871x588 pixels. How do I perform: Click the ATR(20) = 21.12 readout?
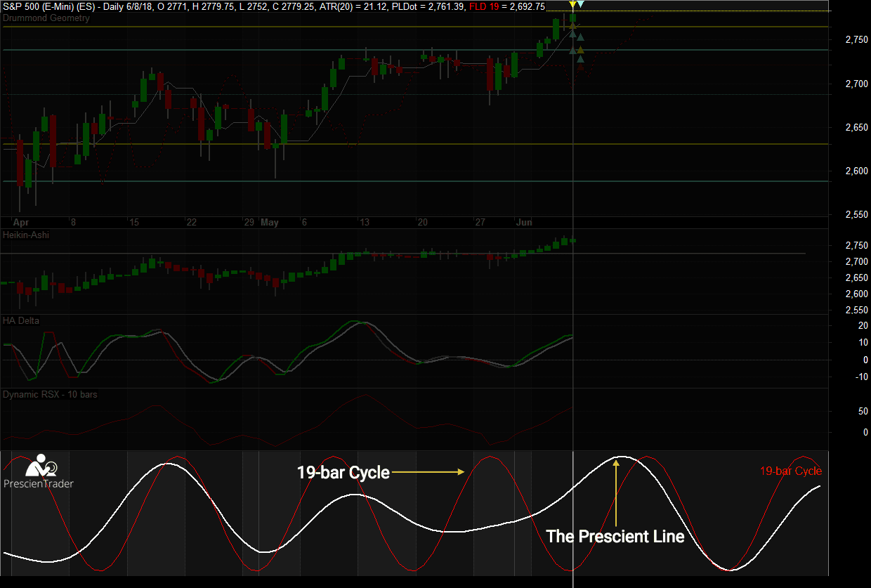coord(353,6)
